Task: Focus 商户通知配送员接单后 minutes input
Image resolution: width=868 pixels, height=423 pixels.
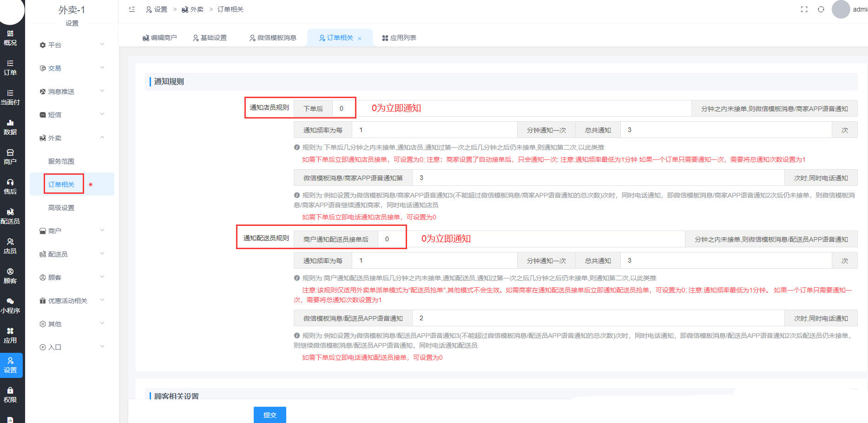Action: (532, 239)
